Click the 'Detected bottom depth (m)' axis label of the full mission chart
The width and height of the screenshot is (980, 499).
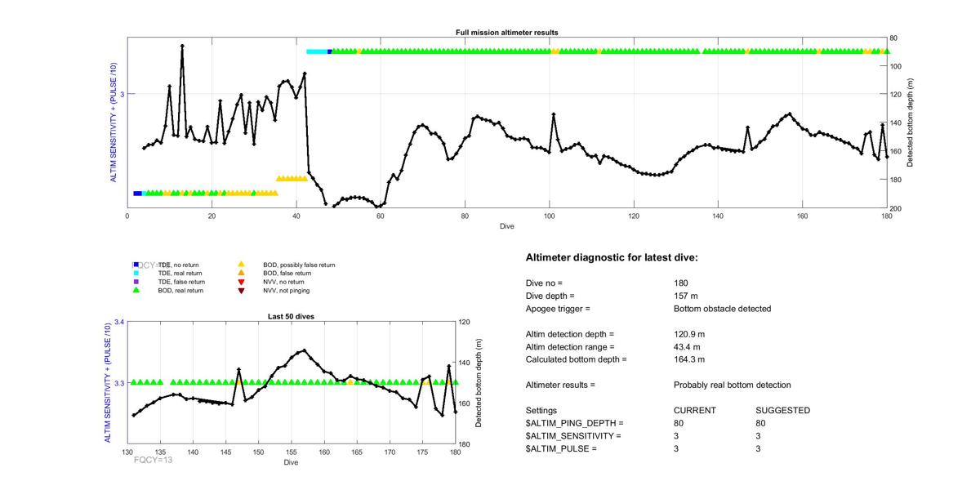click(910, 123)
